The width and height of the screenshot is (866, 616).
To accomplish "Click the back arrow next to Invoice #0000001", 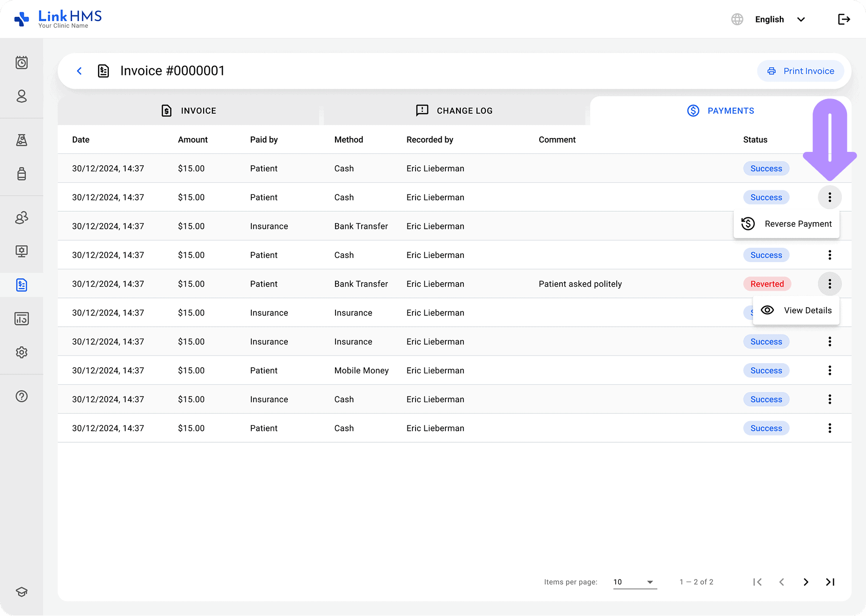I will pos(80,71).
